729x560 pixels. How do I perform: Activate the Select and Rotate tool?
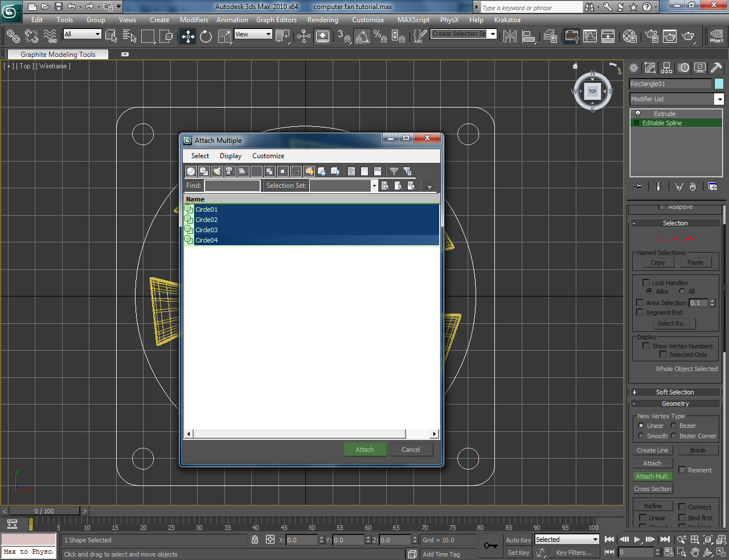point(206,36)
